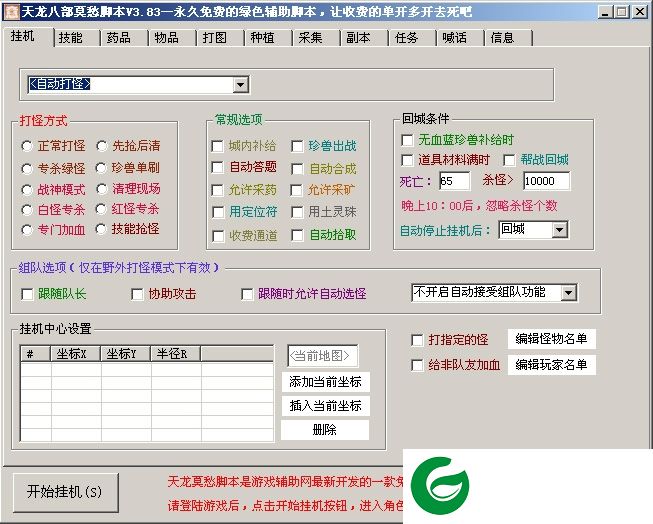Toggle 协助攻击 checkbox

point(137,294)
